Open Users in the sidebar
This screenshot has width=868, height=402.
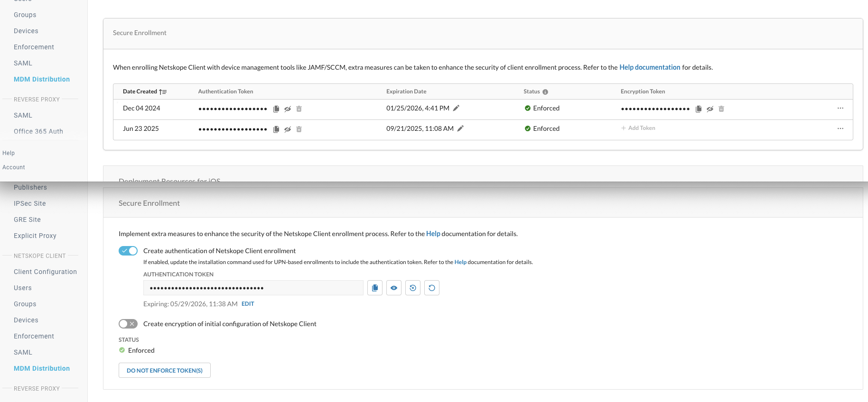click(23, 288)
